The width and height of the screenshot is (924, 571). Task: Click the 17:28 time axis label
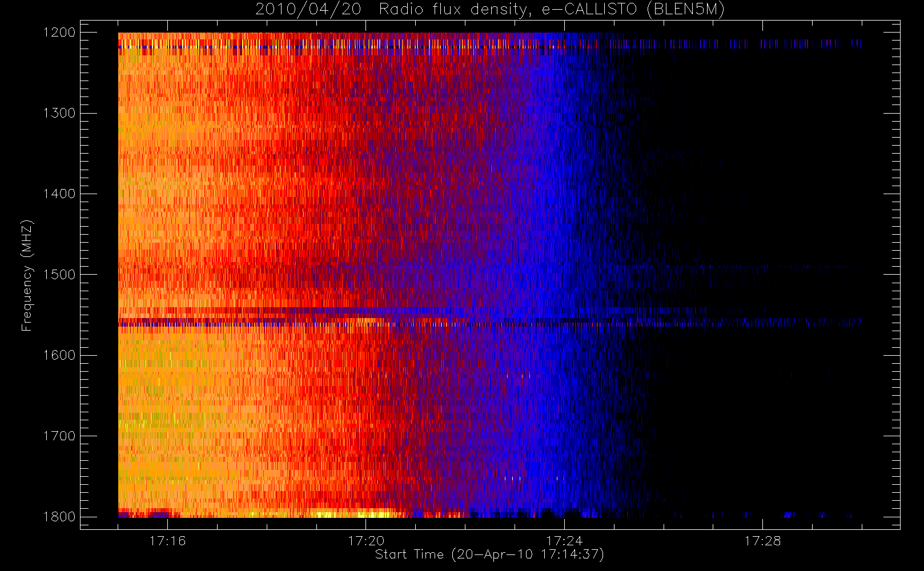pyautogui.click(x=762, y=541)
